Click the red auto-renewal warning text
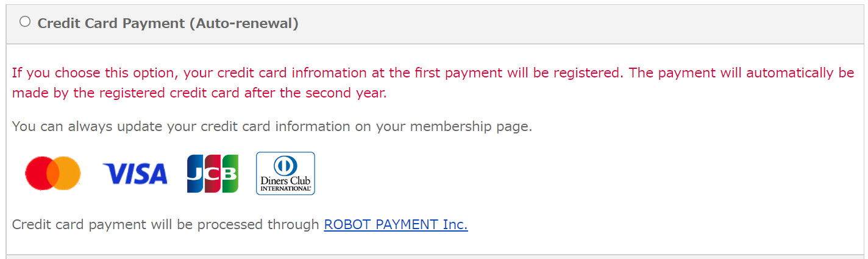 433,83
